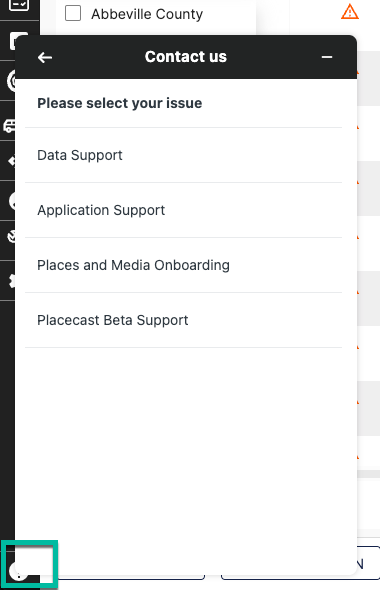Click the round sidebar icon above the clock

click(x=12, y=201)
